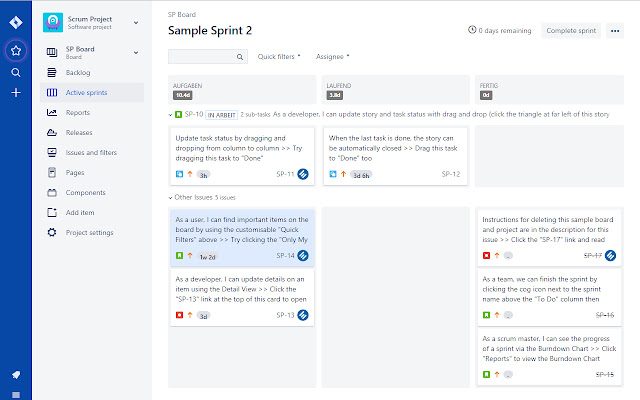Open the Quick filters dropdown
Image resolution: width=640 pixels, height=400 pixels.
click(279, 57)
